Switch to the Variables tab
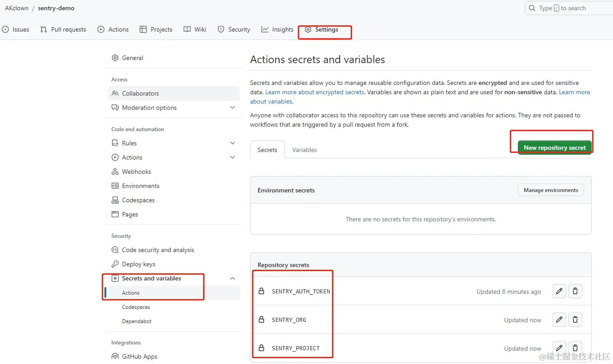Viewport: 613px width, 364px height. coord(304,150)
